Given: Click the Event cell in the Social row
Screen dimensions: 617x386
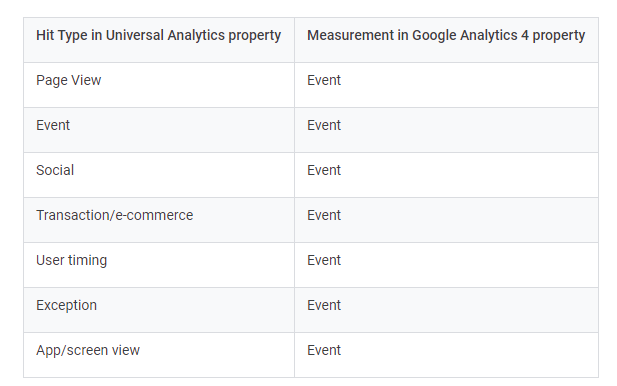Looking at the screenshot, I should coord(446,175).
